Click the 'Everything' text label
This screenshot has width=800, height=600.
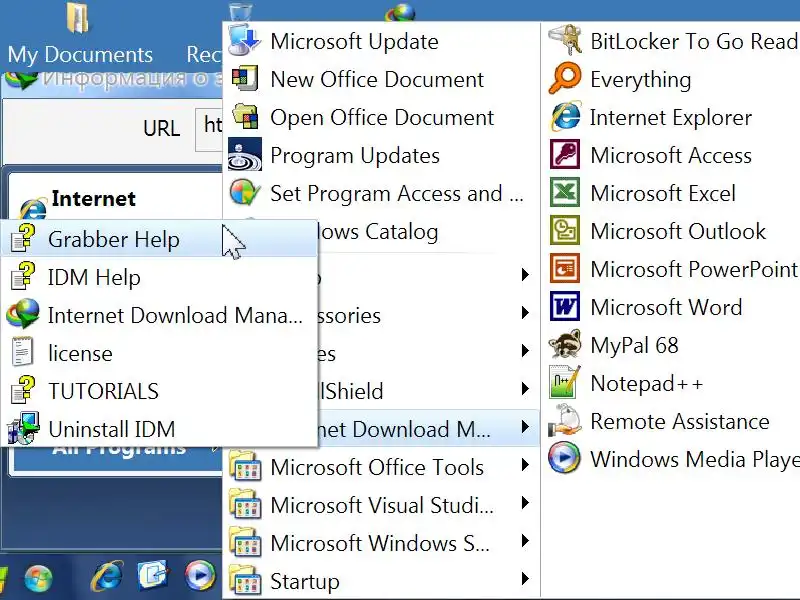click(x=641, y=80)
